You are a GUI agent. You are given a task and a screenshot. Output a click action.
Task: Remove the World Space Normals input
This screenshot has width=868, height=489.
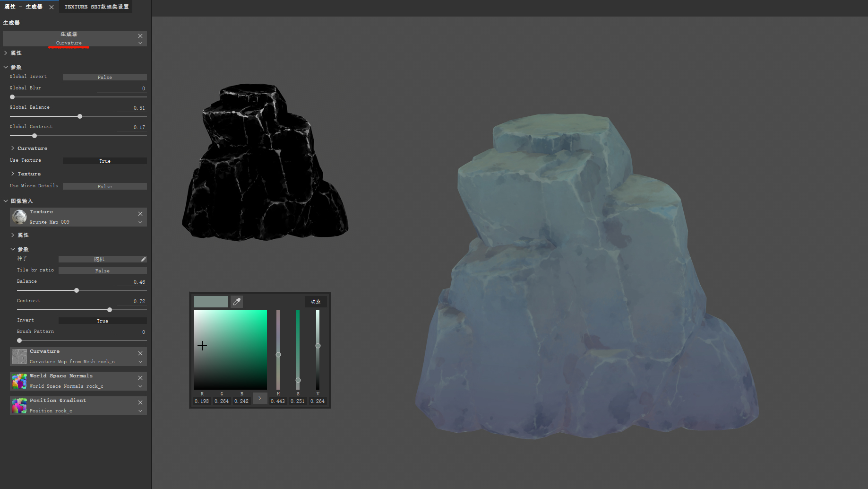coord(140,378)
